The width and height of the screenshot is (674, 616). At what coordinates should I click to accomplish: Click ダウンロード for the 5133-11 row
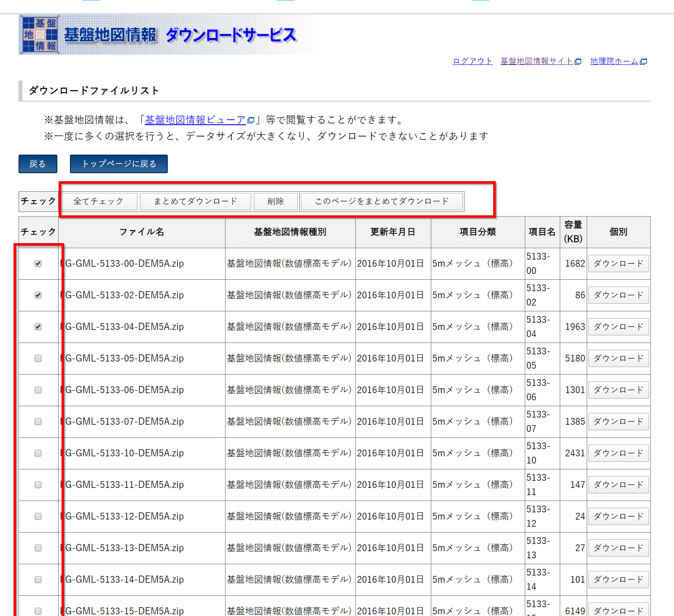point(618,485)
